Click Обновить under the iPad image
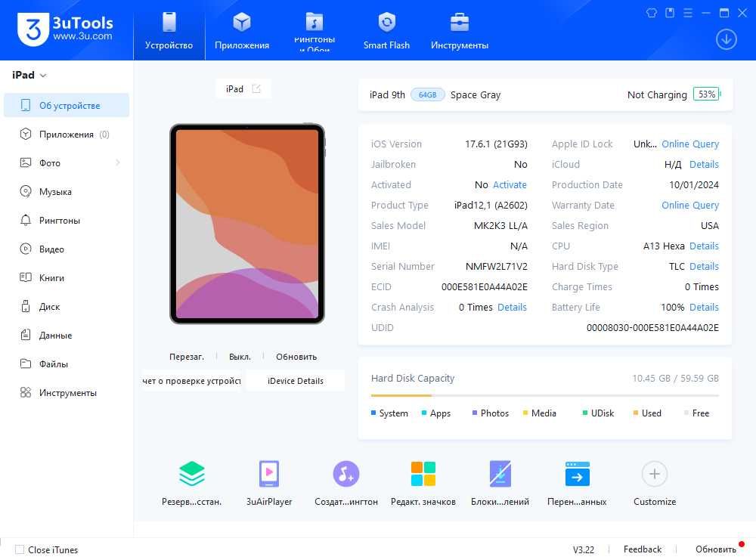The height and width of the screenshot is (560, 756). 296,357
